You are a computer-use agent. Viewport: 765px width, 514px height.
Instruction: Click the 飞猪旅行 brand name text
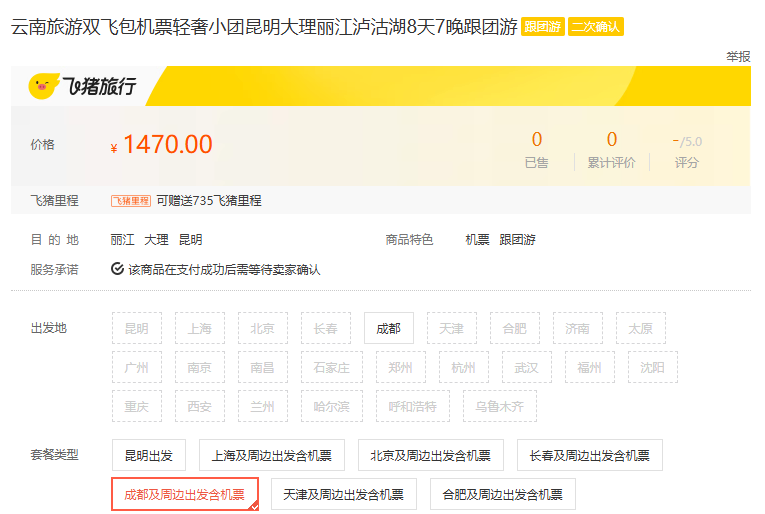pos(100,87)
